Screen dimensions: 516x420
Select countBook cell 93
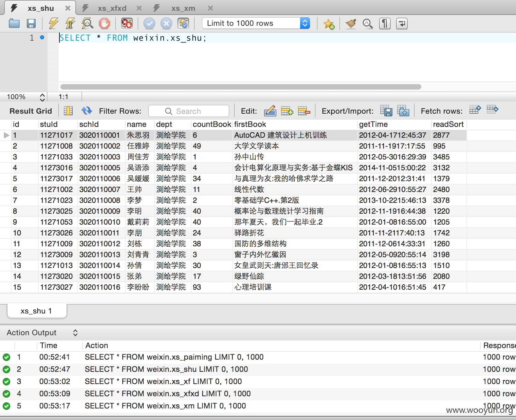point(212,287)
